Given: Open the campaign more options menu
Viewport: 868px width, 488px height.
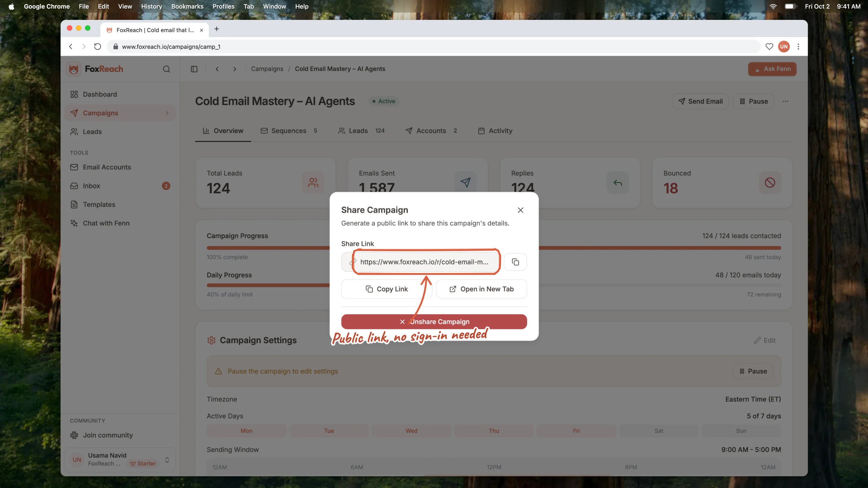Looking at the screenshot, I should [x=785, y=102].
